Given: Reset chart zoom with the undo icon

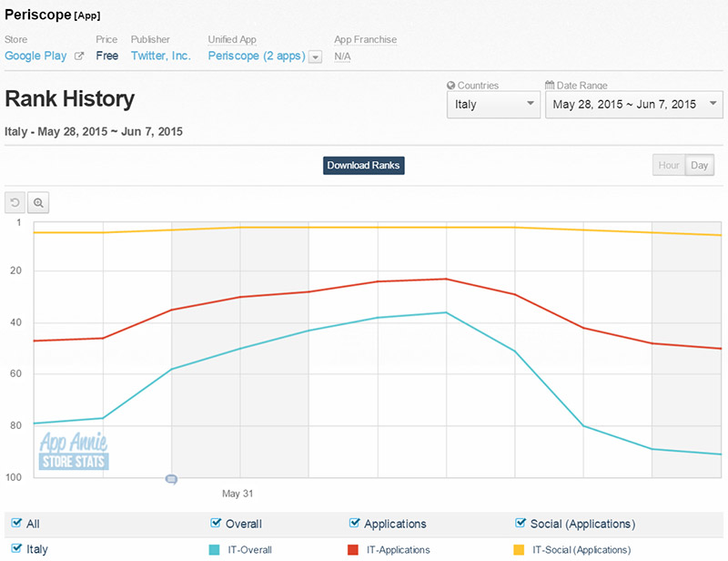Looking at the screenshot, I should 15,203.
